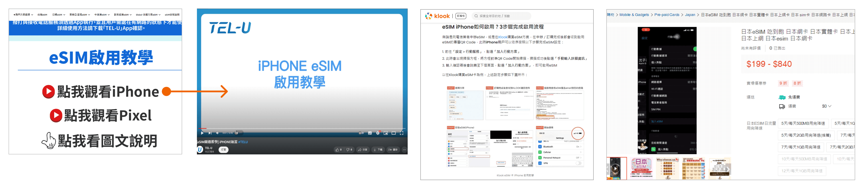Click the 點我觀看iPhone video link

click(x=108, y=91)
